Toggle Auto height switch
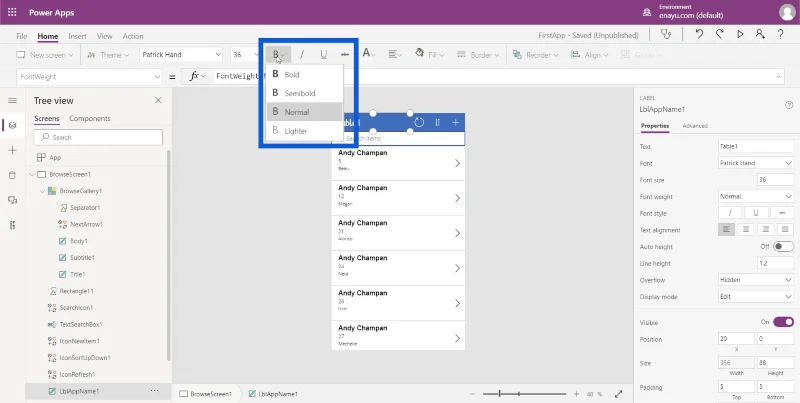The image size is (800, 403). pyautogui.click(x=783, y=246)
